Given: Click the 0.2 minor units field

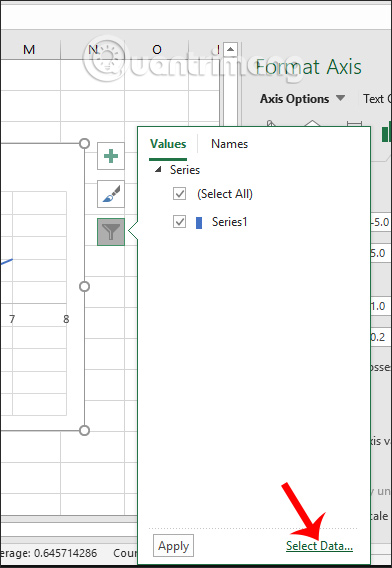Looking at the screenshot, I should coord(381,337).
